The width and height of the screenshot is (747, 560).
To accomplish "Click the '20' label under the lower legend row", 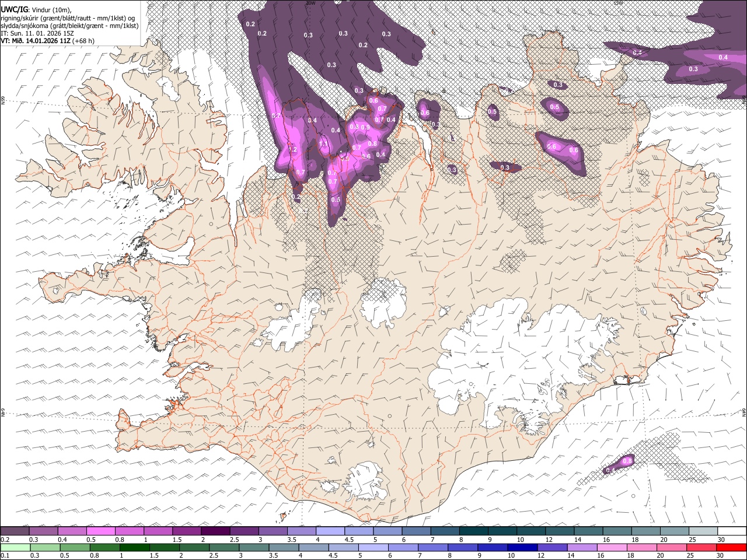I will 660,556.
